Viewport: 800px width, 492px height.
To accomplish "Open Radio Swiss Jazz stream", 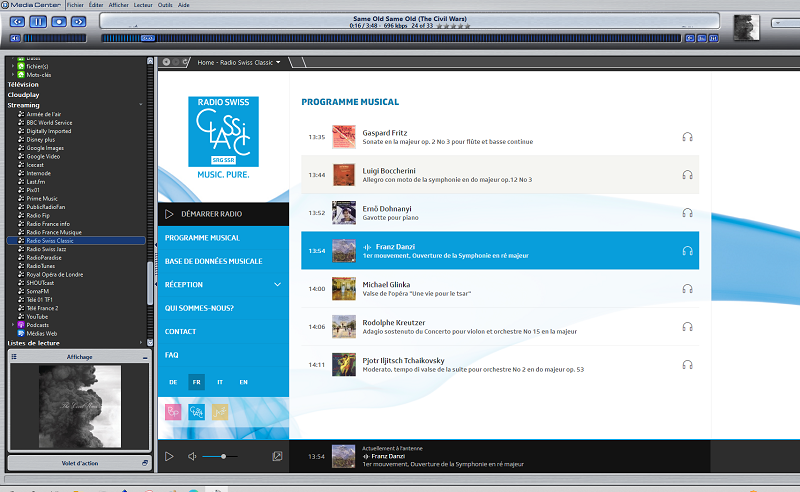I will (46, 249).
